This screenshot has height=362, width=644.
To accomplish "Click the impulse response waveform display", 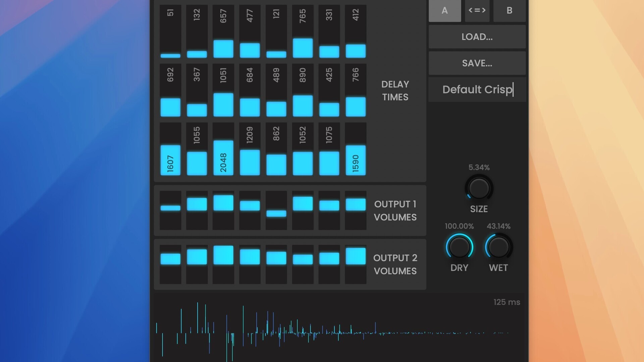I will pos(339,328).
